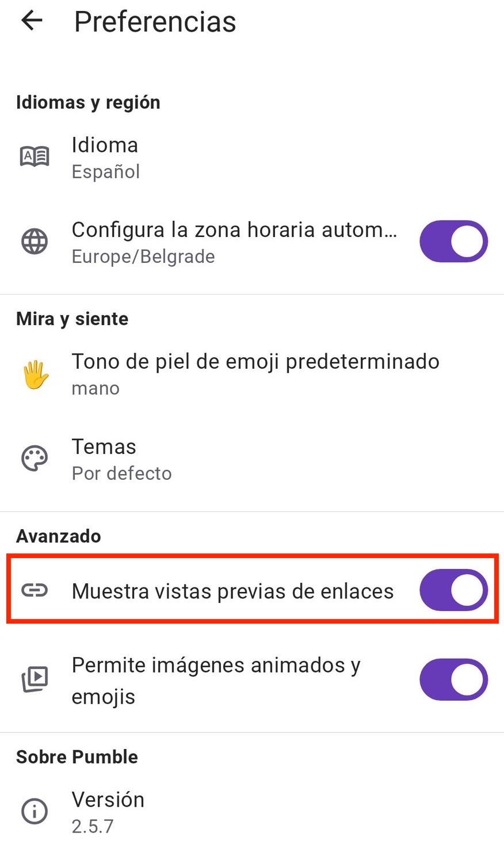504x848 pixels.
Task: Tap the yellow hand emoji icon
Action: 35,375
